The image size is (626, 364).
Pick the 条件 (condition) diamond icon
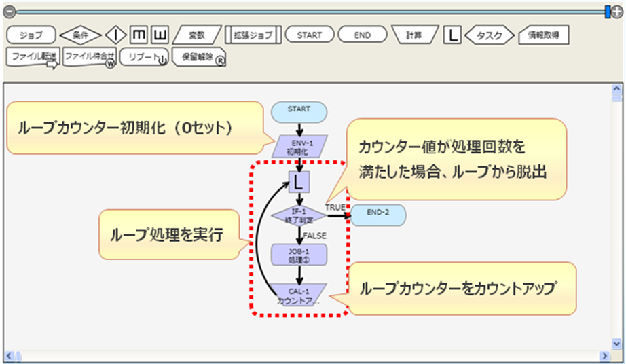click(x=80, y=35)
